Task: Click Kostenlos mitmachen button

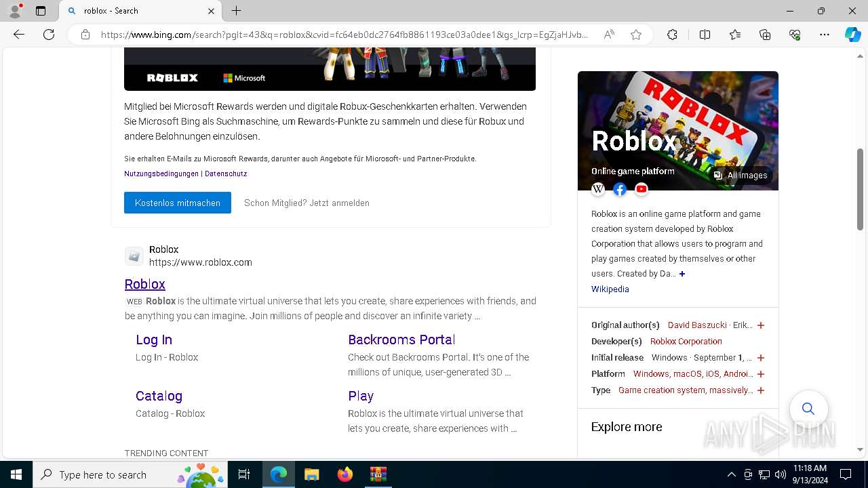Action: pyautogui.click(x=178, y=203)
